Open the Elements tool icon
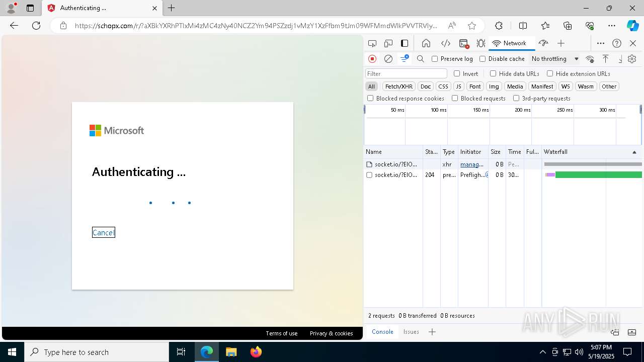 point(445,43)
